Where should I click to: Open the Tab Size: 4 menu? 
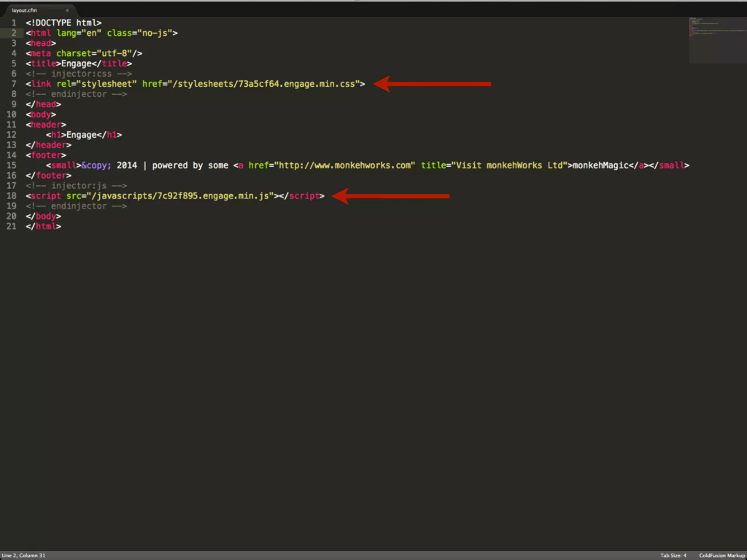click(673, 555)
